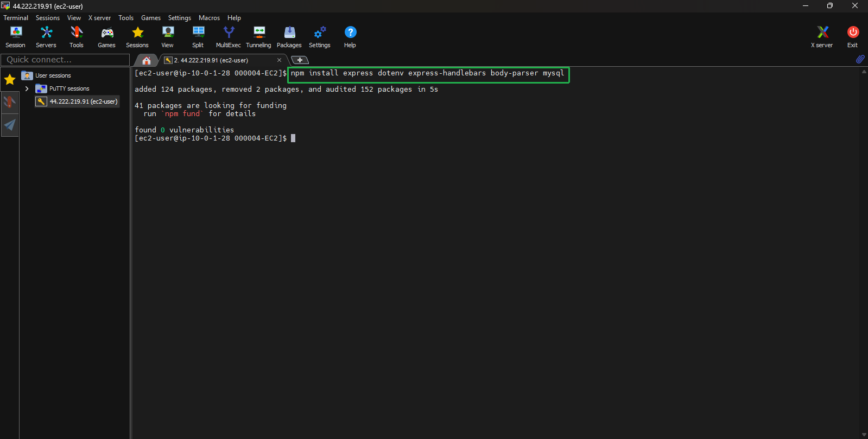Go to the Home tab icon
Screen dimensions: 868x439
(x=147, y=60)
